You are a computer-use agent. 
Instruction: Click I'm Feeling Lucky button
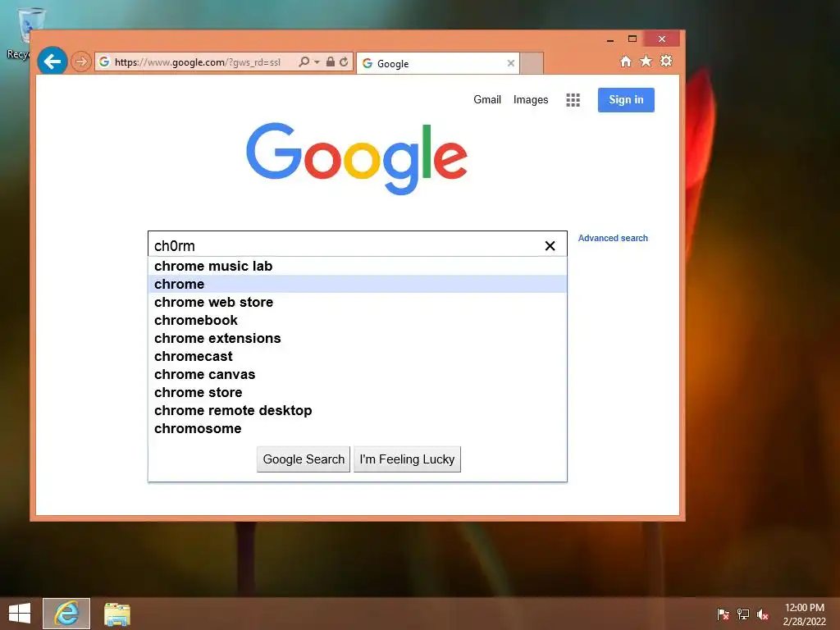click(x=407, y=459)
